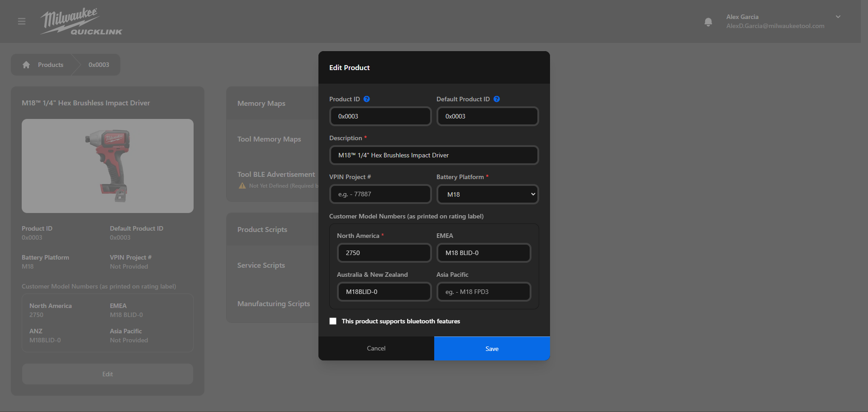Click the BLE Advertisement warning icon
Viewport: 868px width, 412px height.
pyautogui.click(x=242, y=185)
